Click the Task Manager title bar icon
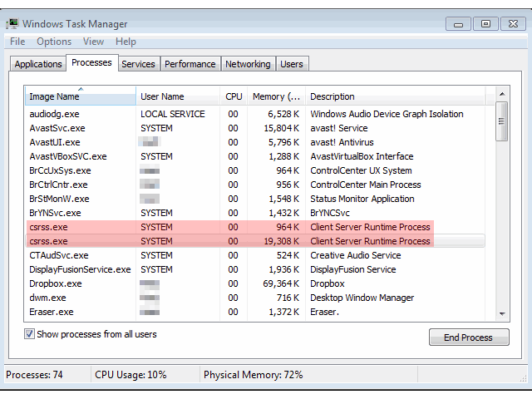 pos(12,24)
